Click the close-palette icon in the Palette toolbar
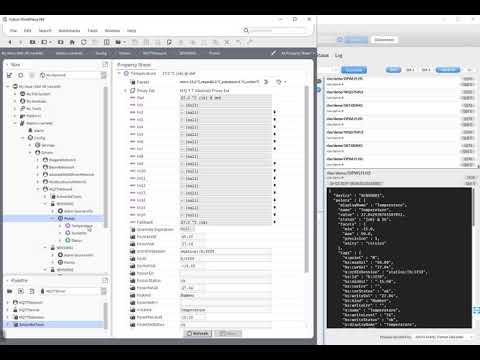 [x=21, y=291]
